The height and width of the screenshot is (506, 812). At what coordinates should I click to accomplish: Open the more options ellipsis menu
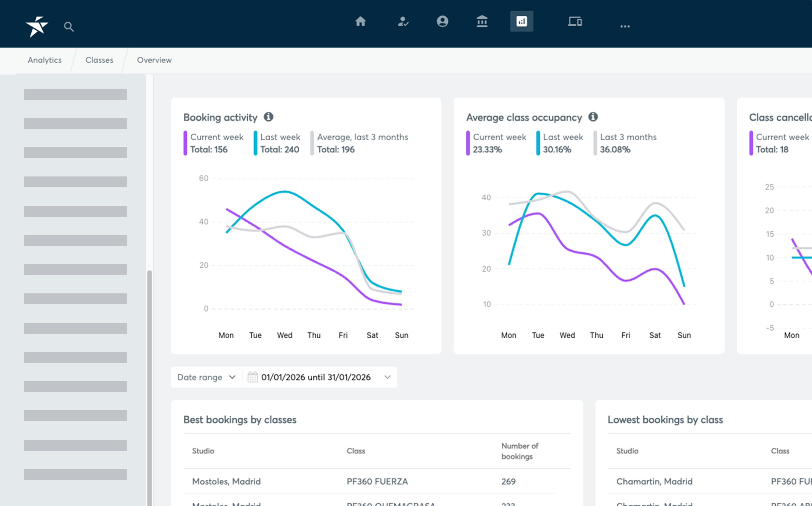(x=625, y=26)
